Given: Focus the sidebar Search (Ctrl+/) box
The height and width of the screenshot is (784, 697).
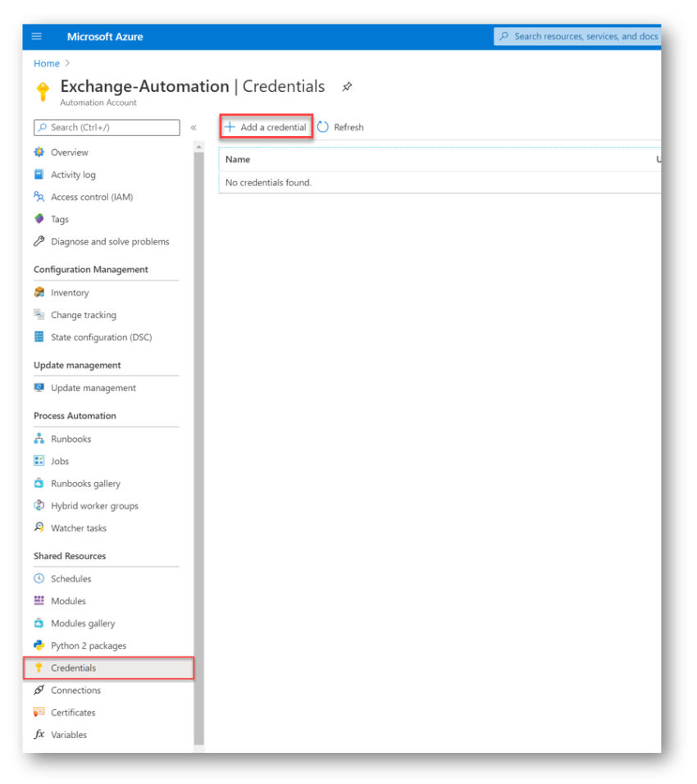Looking at the screenshot, I should pyautogui.click(x=107, y=127).
